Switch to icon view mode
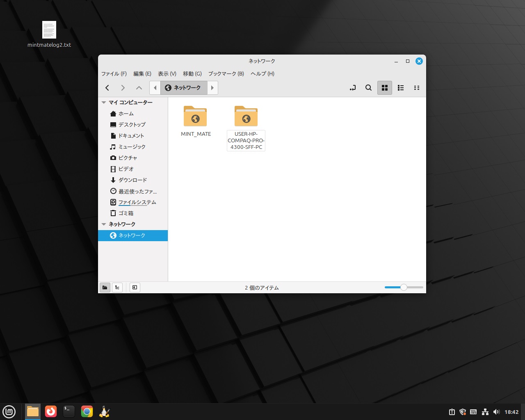This screenshot has width=525, height=420. [x=384, y=88]
